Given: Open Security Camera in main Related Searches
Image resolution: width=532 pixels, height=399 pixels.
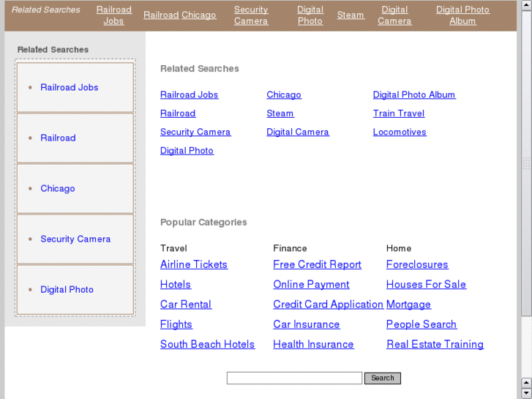Looking at the screenshot, I should [195, 132].
